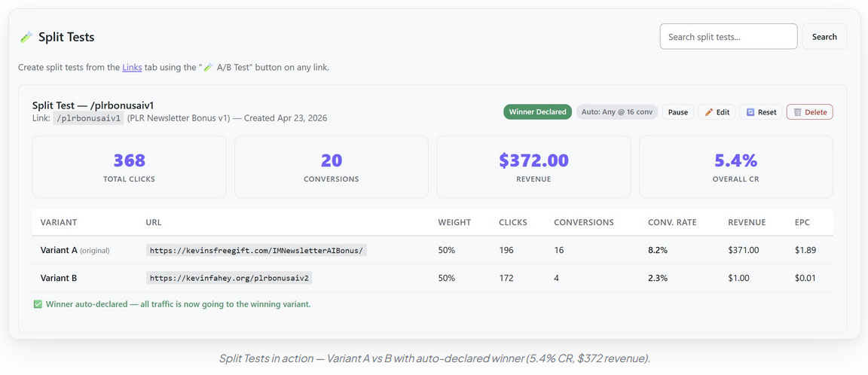Click the Auto: Any @ 16 conv badge
Screen dimensions: 868x375
[617, 112]
